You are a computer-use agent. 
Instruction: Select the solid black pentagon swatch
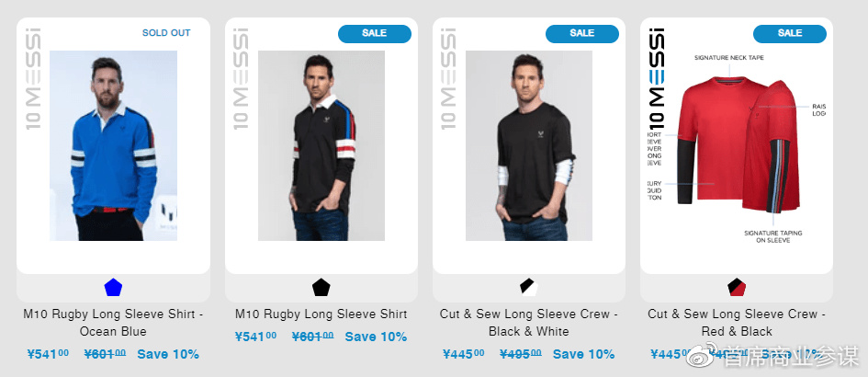pyautogui.click(x=321, y=288)
